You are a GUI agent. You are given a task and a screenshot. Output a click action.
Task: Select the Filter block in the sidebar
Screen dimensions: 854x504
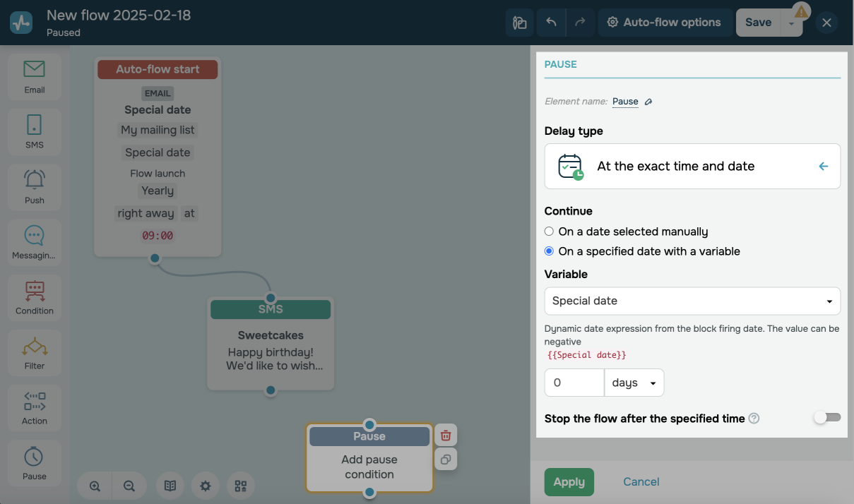(34, 352)
